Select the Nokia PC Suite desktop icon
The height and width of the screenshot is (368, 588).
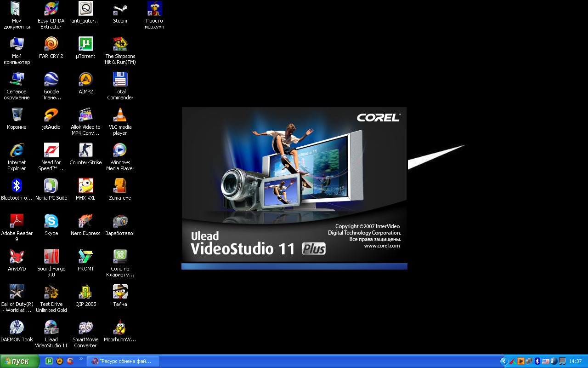[x=51, y=186]
